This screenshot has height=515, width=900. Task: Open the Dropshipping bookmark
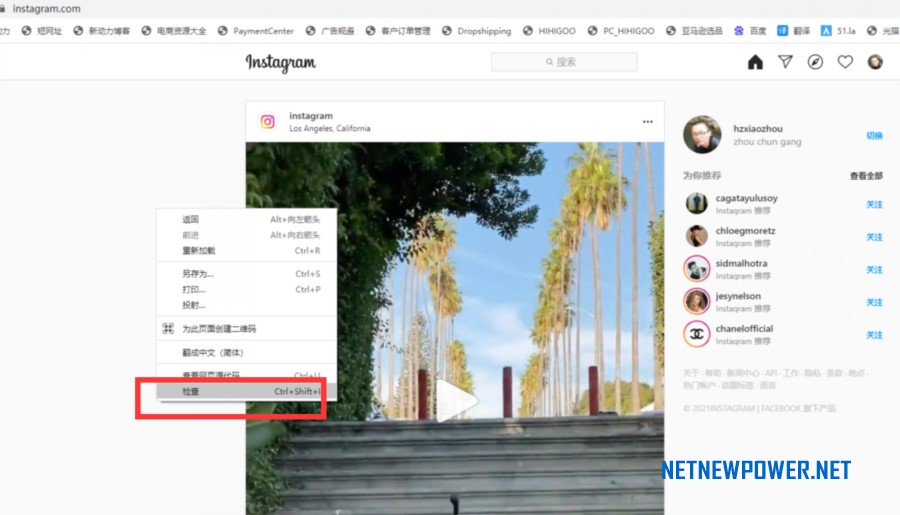point(476,31)
